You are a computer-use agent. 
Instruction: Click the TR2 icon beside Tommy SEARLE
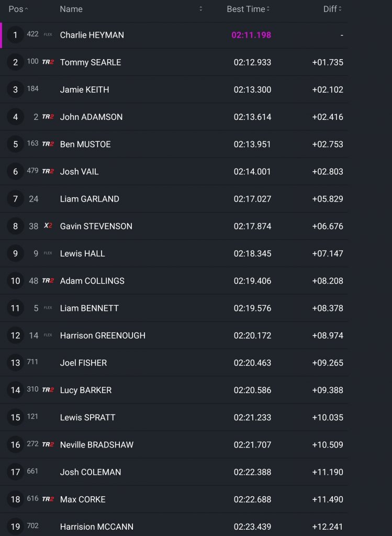[x=48, y=62]
